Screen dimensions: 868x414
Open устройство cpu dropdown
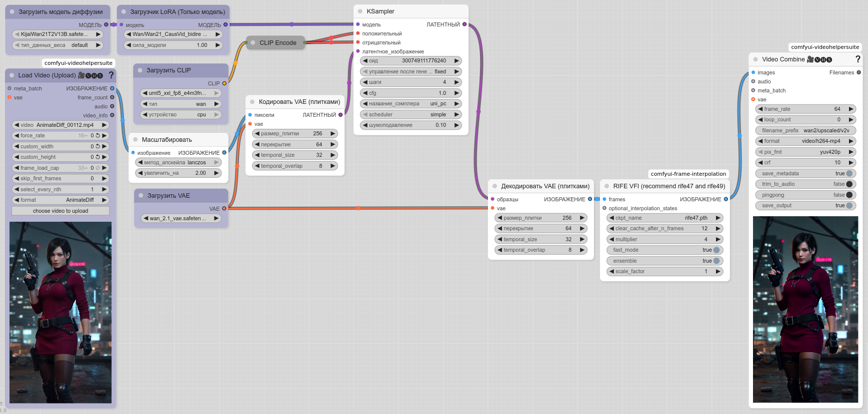pyautogui.click(x=181, y=115)
